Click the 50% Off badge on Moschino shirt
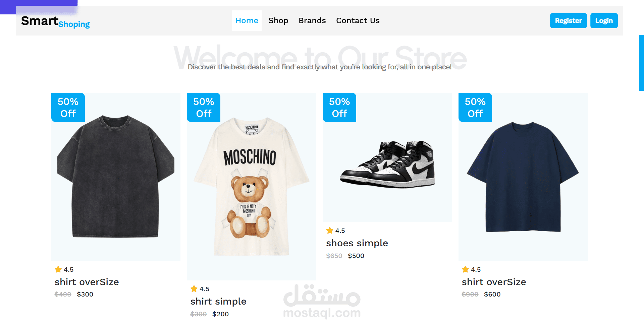This screenshot has height=326, width=644. click(x=204, y=107)
